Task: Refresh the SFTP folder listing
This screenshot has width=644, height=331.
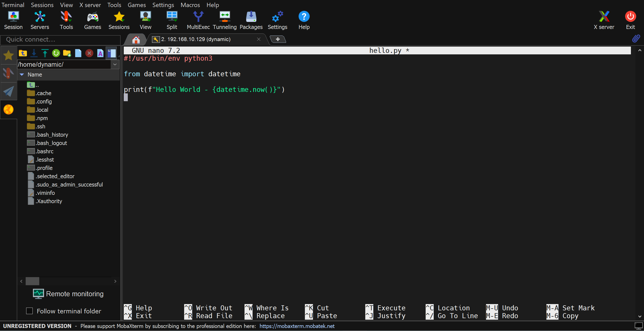Action: pyautogui.click(x=56, y=53)
